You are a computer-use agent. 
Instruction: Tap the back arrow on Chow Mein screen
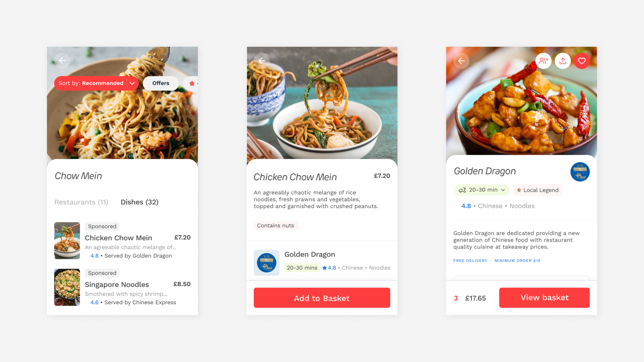click(62, 60)
